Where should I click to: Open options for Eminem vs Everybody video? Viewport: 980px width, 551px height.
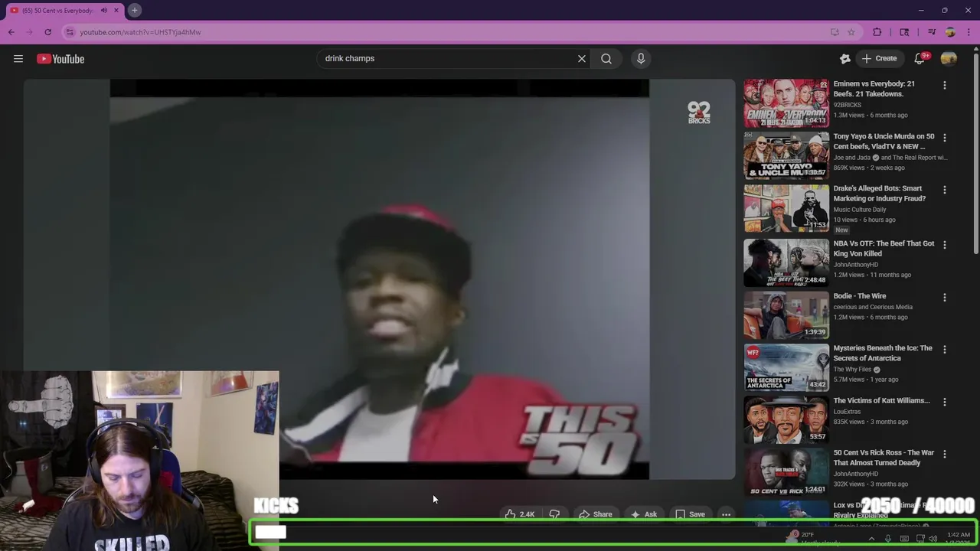945,85
